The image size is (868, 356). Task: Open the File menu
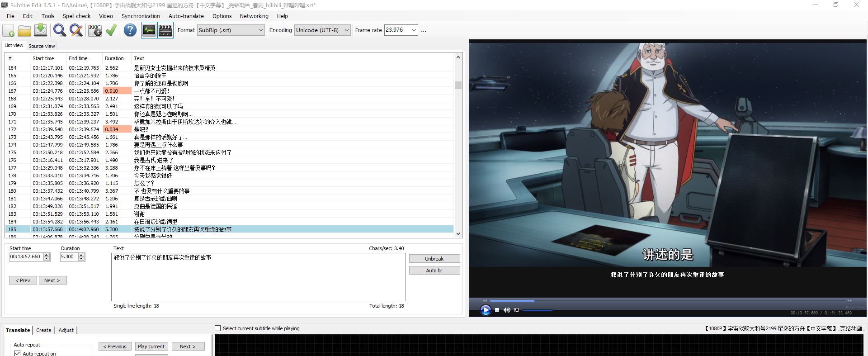pos(10,16)
